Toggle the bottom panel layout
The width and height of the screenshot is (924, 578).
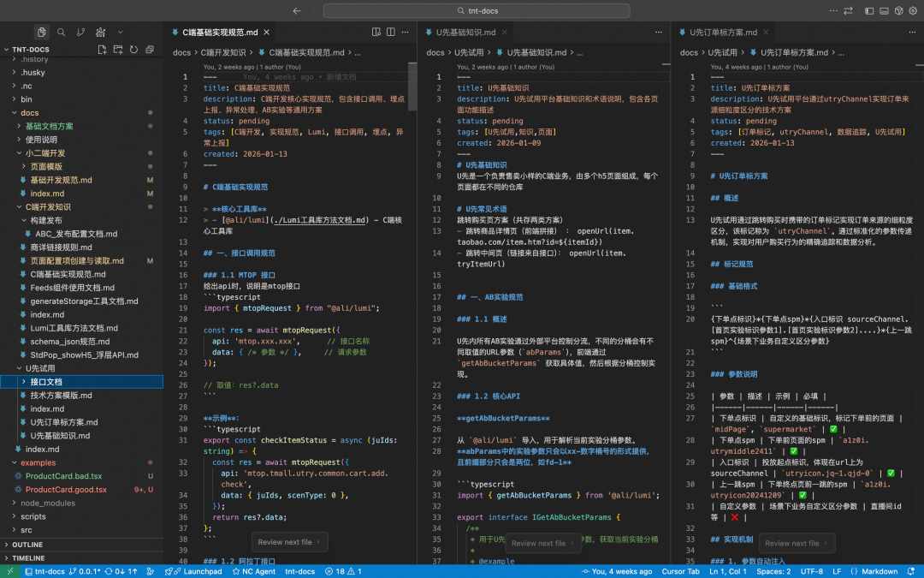click(884, 10)
